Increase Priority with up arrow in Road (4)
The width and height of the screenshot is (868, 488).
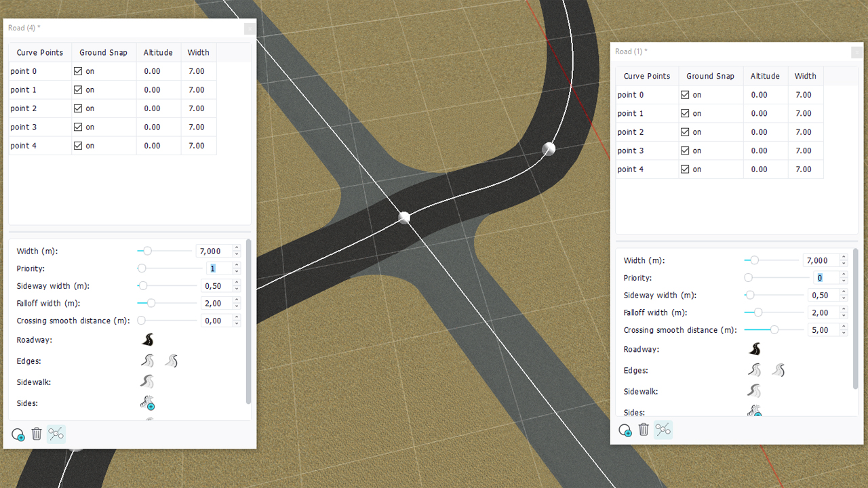(236, 265)
